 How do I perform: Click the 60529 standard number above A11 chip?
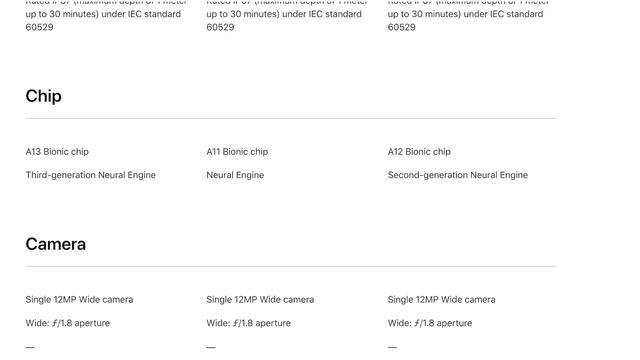220,27
